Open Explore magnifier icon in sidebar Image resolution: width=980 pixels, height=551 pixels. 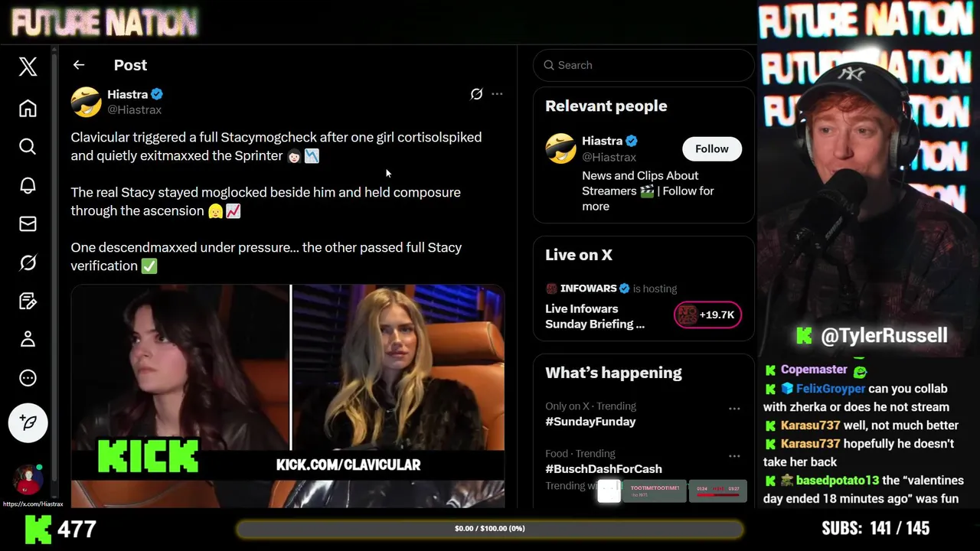click(28, 146)
